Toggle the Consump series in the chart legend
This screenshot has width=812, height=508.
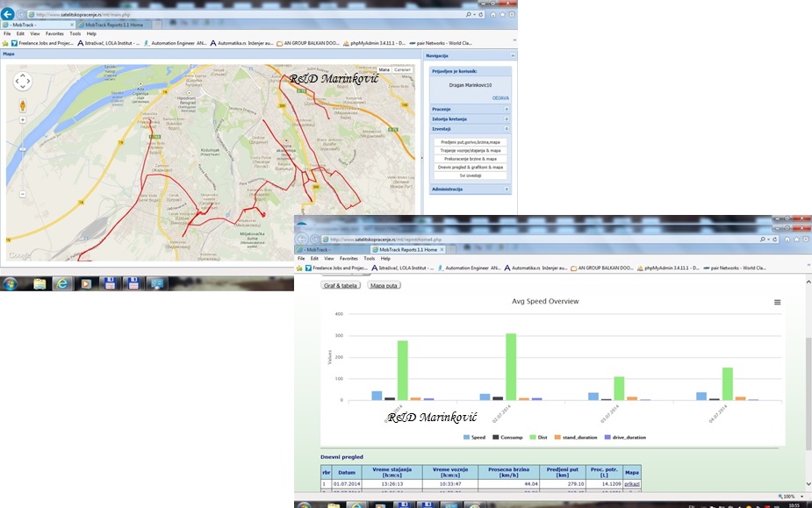[507, 437]
